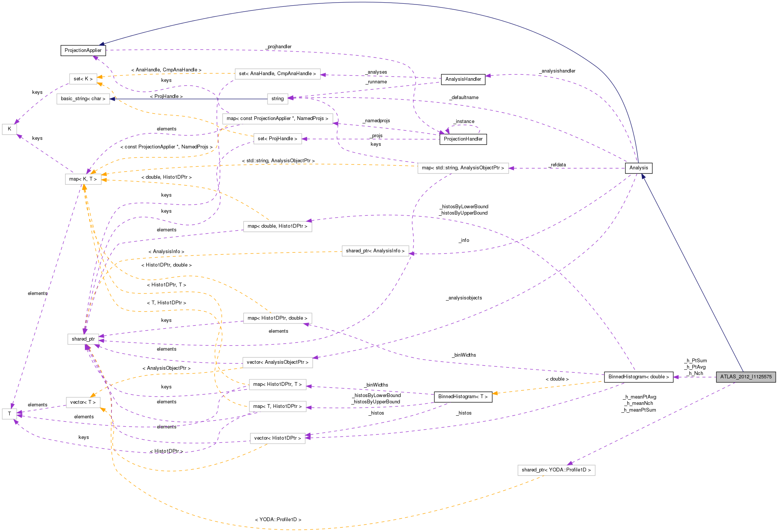The width and height of the screenshot is (778, 532).
Task: Click the < Histo1DPtr, double > label
Action: pyautogui.click(x=166, y=265)
